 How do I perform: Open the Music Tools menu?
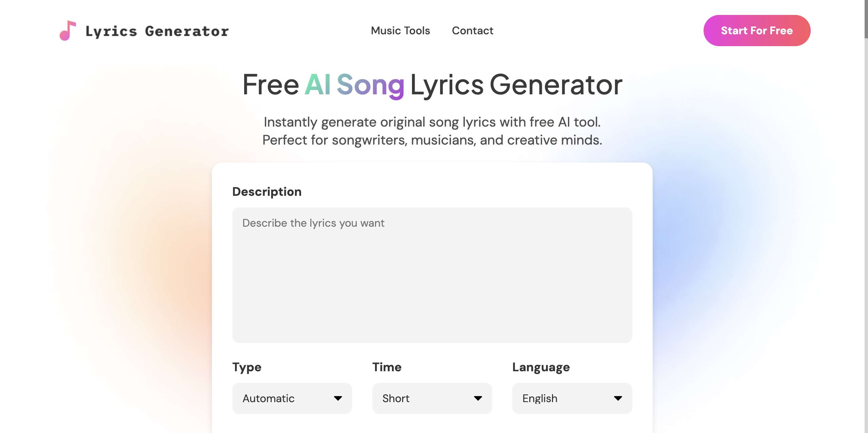click(x=400, y=31)
